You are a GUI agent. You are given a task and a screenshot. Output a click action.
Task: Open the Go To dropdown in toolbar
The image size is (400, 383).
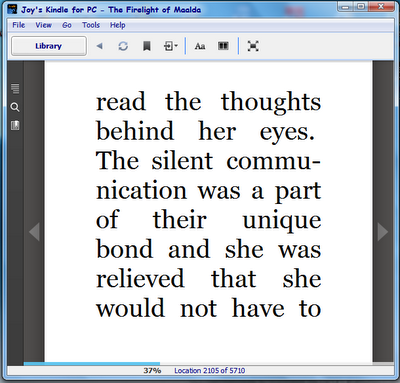[171, 46]
